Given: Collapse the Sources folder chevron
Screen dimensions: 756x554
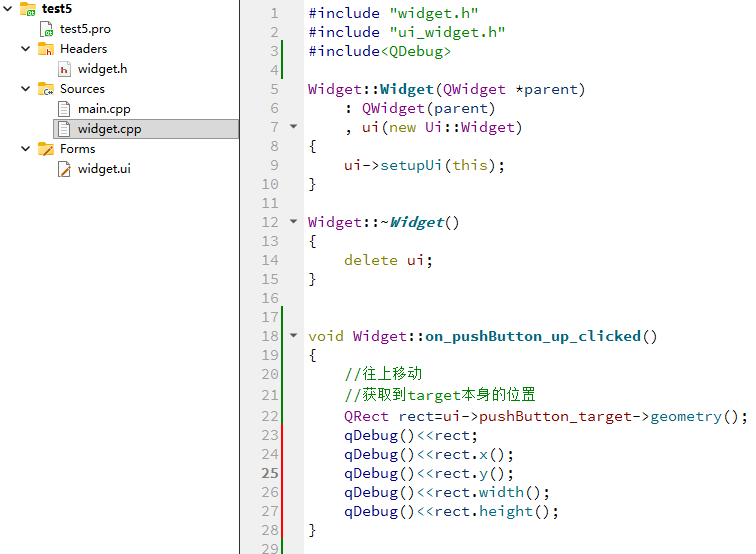Looking at the screenshot, I should (26, 88).
